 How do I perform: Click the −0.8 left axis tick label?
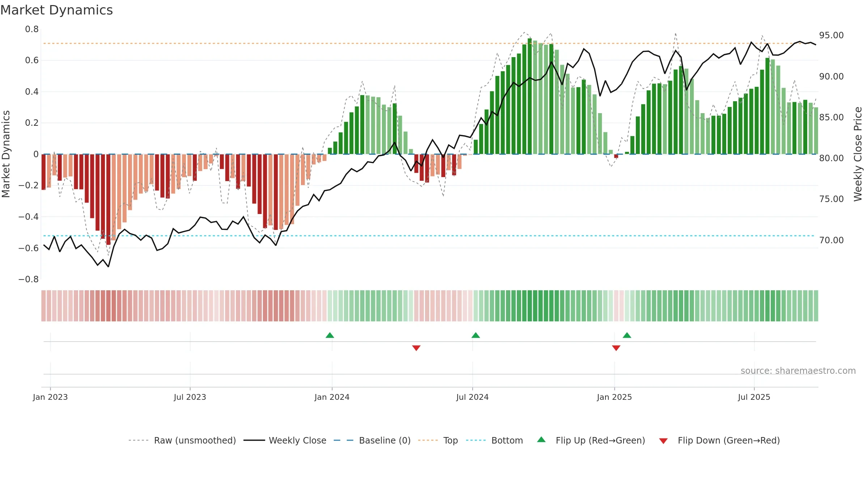pyautogui.click(x=29, y=279)
